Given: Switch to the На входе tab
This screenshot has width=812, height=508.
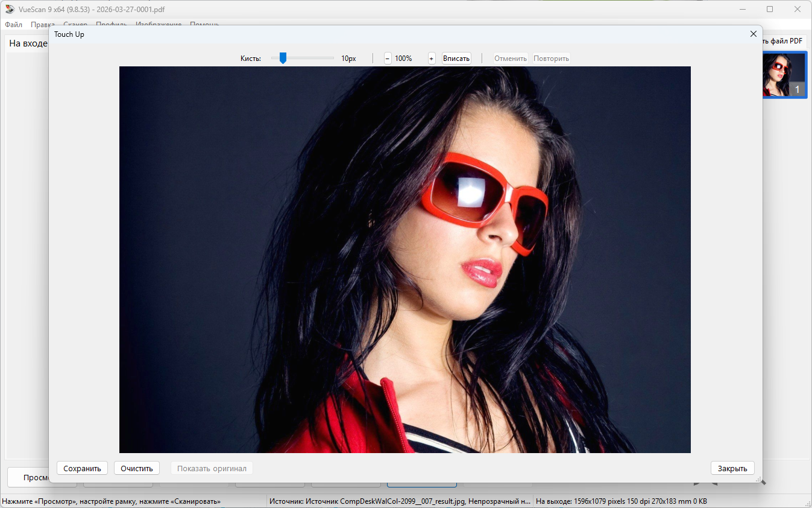Looking at the screenshot, I should (x=28, y=43).
